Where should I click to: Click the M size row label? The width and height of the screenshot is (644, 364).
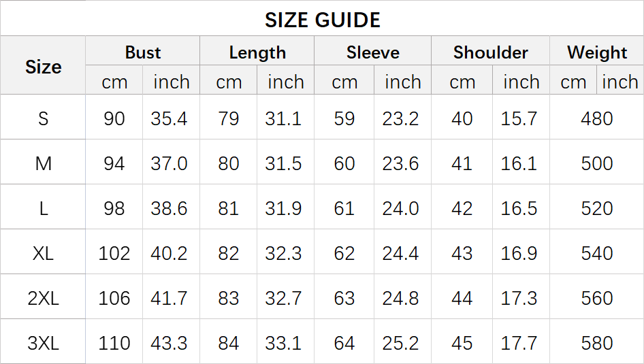(43, 163)
